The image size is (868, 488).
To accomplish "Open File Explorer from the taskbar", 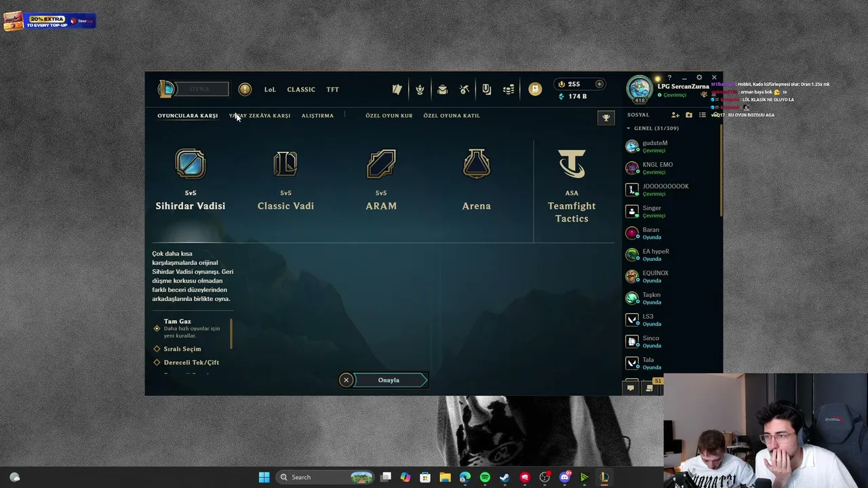I will point(445,477).
